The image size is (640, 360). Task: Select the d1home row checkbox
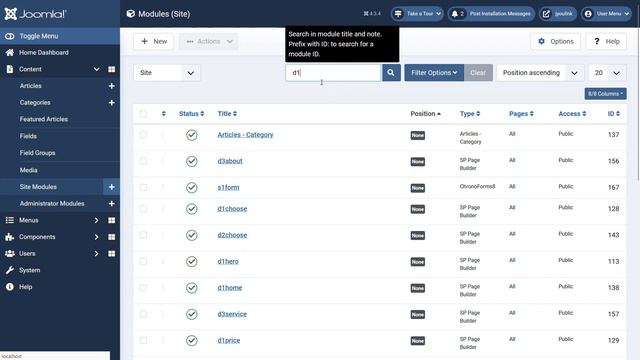[x=143, y=288]
